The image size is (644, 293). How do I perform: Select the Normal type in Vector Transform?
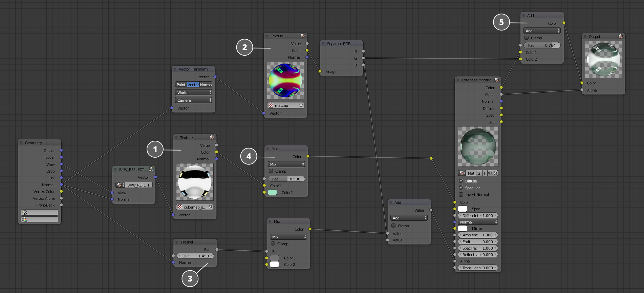(x=206, y=85)
